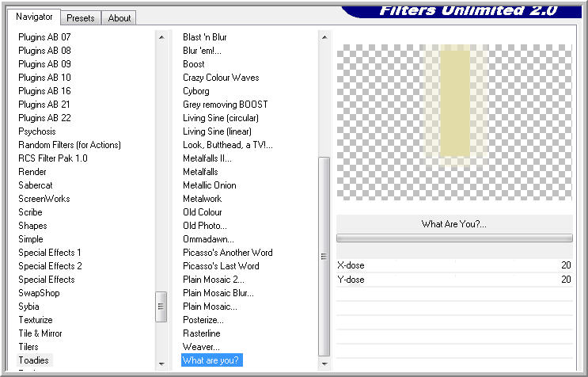Select Crazy Colour Waves filter
588x377 pixels.
[x=221, y=78]
